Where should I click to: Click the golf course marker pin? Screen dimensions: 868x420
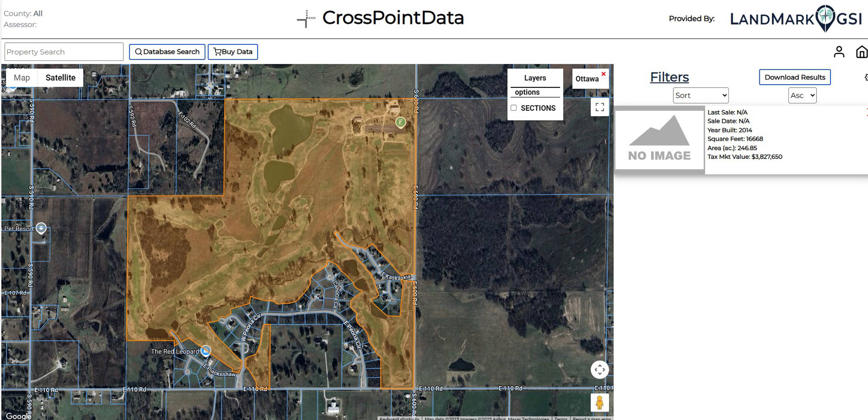(x=400, y=122)
